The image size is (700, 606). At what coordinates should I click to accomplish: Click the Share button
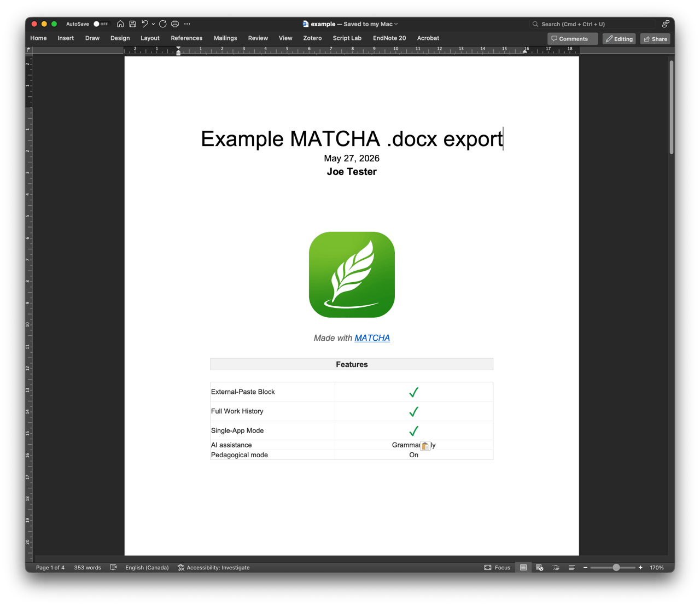[655, 39]
